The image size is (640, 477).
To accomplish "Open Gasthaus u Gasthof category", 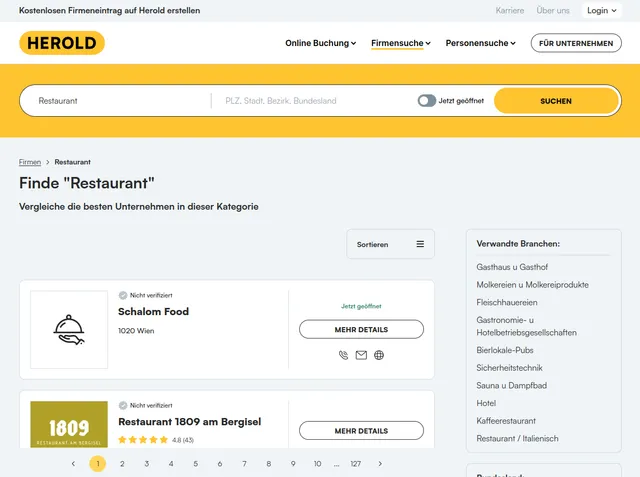I will (x=512, y=267).
